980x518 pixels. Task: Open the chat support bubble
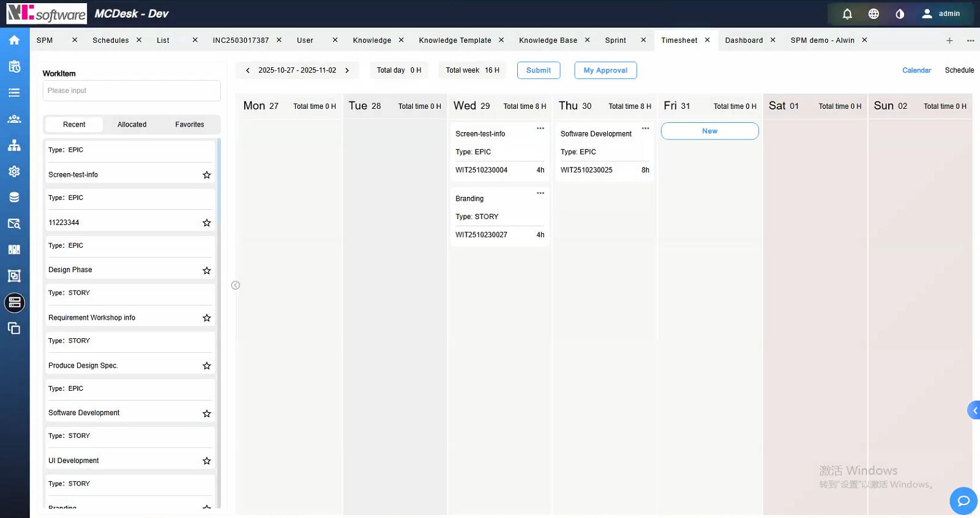pyautogui.click(x=963, y=501)
